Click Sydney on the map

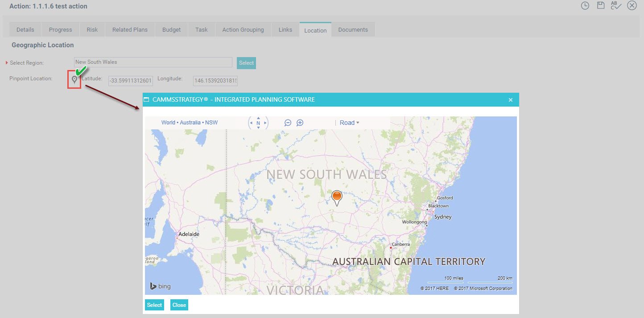point(443,217)
